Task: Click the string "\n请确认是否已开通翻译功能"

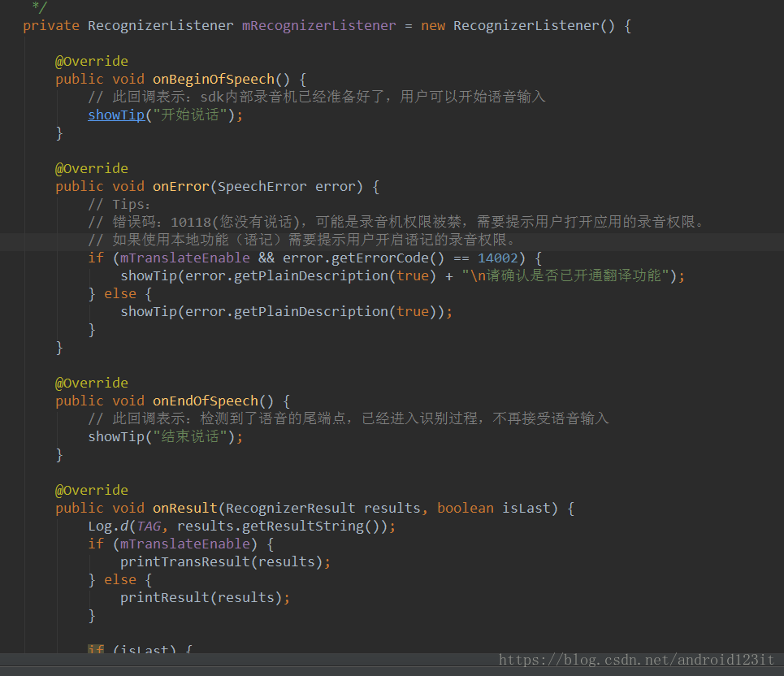Action: click(x=565, y=275)
